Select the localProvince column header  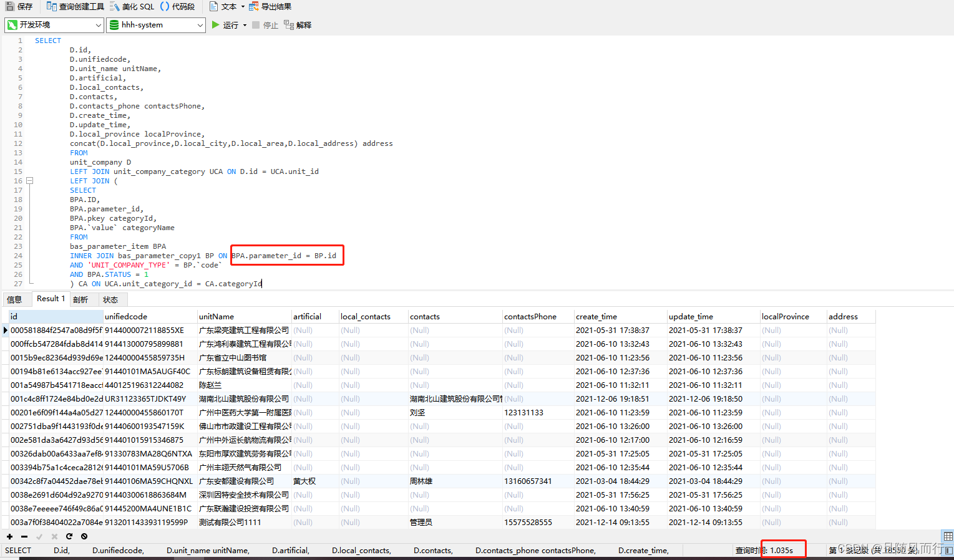click(x=793, y=316)
